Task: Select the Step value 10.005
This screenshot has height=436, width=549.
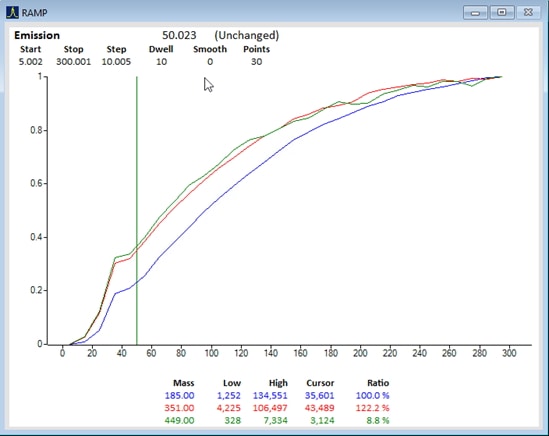Action: coord(116,62)
